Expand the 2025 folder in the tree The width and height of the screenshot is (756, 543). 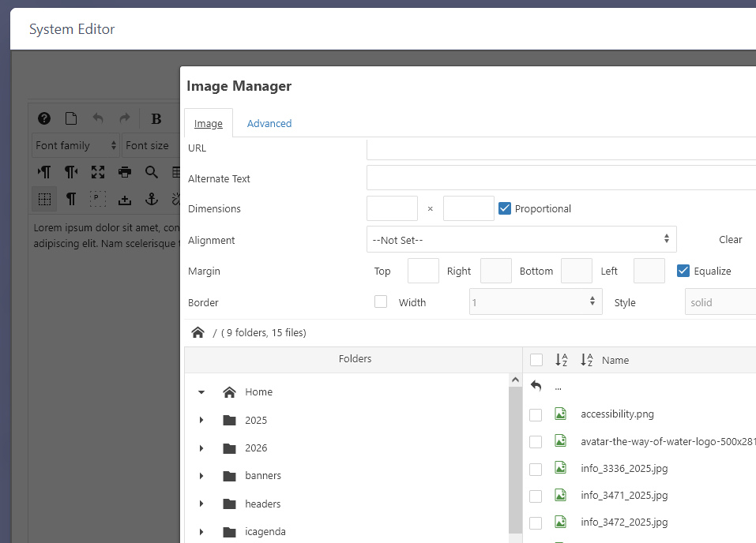pos(201,420)
